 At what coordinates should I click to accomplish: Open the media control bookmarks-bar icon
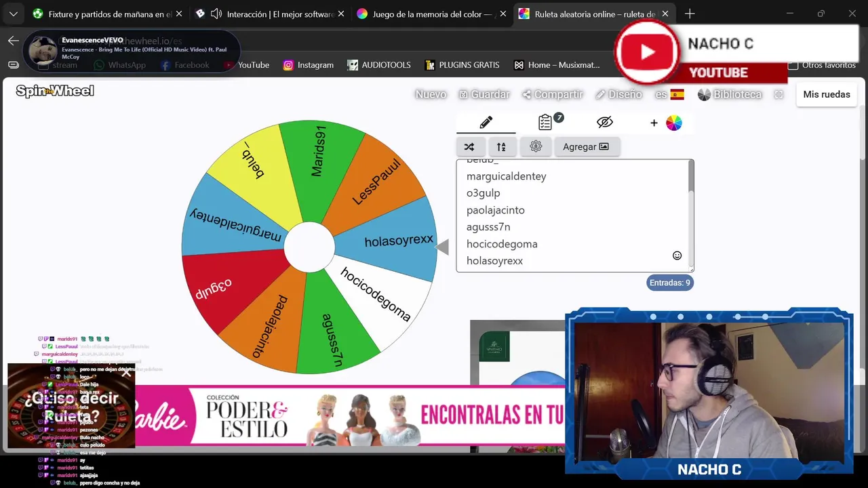[x=14, y=65]
